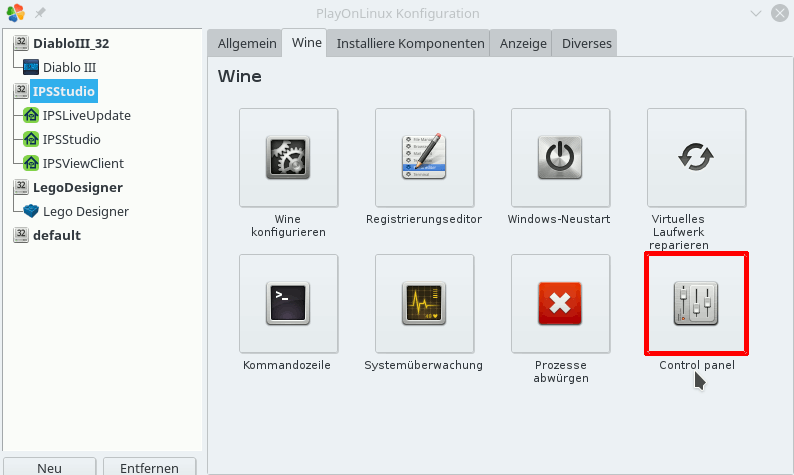The height and width of the screenshot is (475, 794).
Task: Select IPSViewClient in the tree
Action: [83, 164]
